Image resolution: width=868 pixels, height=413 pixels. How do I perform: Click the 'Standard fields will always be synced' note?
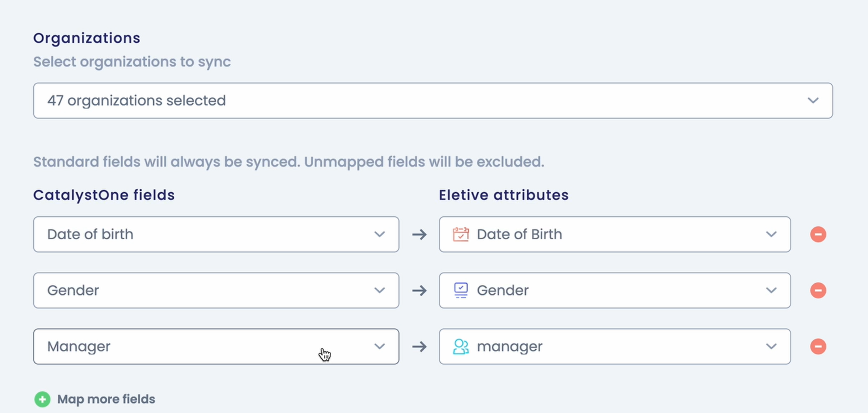point(289,162)
